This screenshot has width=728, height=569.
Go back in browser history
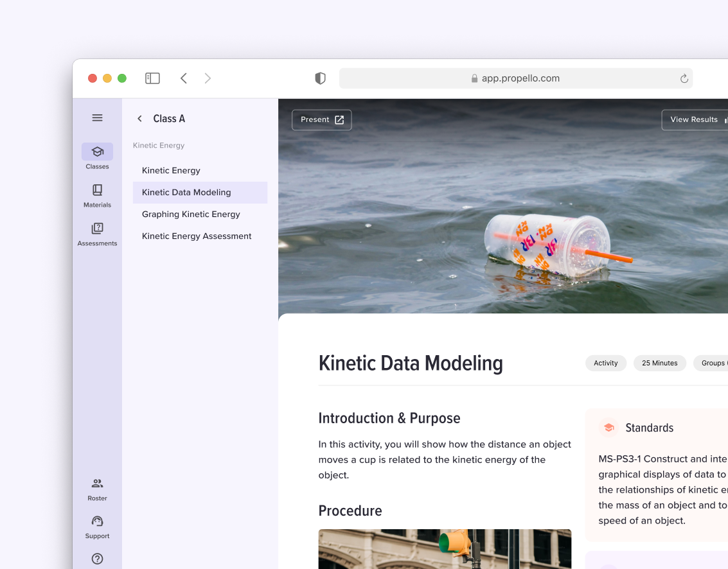click(x=184, y=78)
